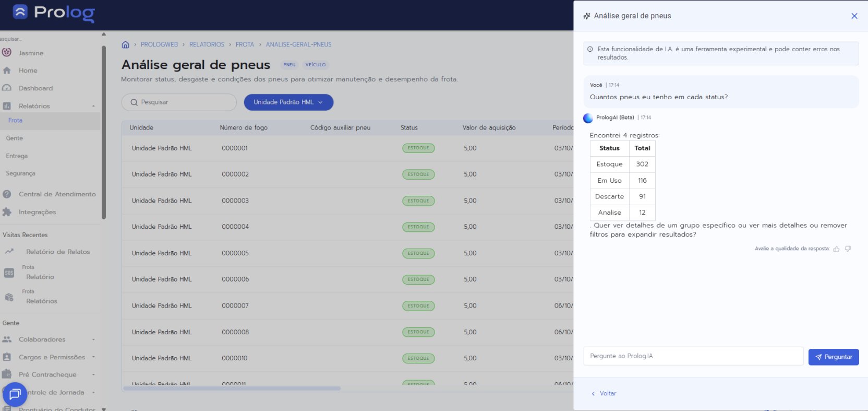Select Frota under Relatórios
This screenshot has height=411, width=868.
coord(16,121)
